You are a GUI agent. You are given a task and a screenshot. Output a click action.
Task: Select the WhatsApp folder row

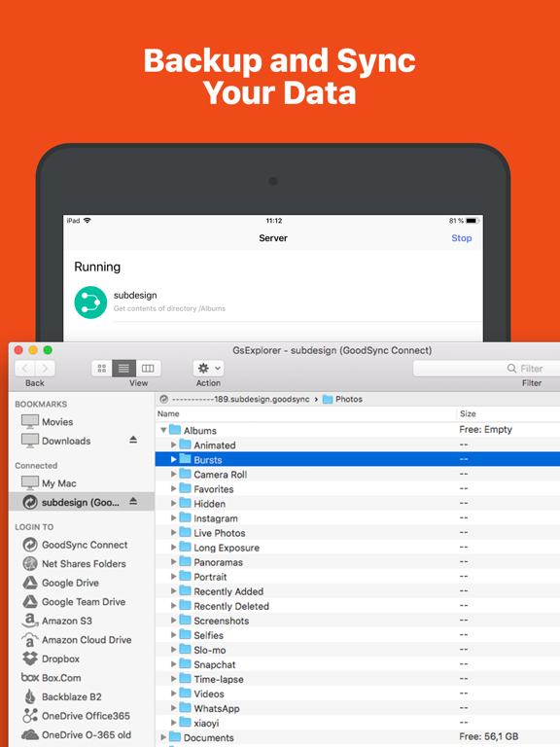pos(358,708)
